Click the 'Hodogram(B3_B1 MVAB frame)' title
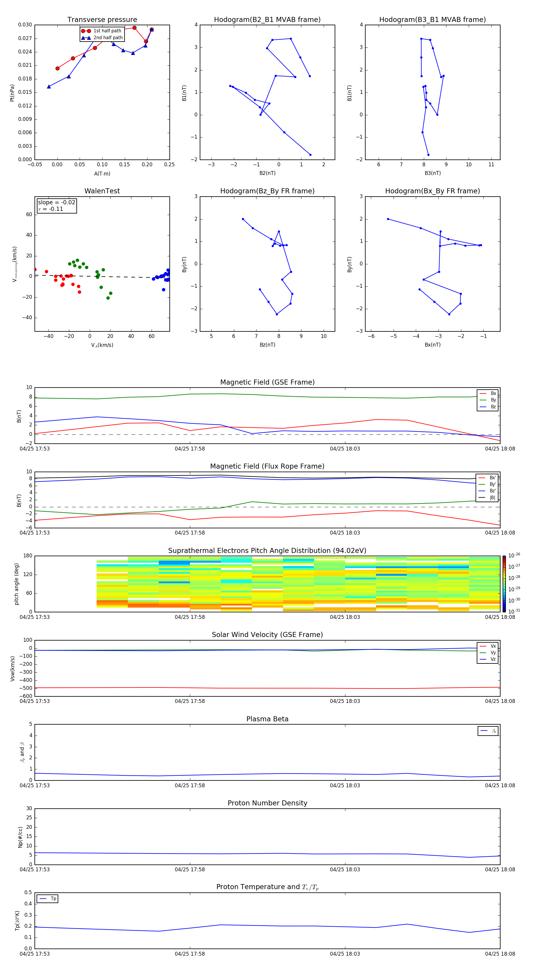The height and width of the screenshot is (980, 535). pyautogui.click(x=432, y=20)
